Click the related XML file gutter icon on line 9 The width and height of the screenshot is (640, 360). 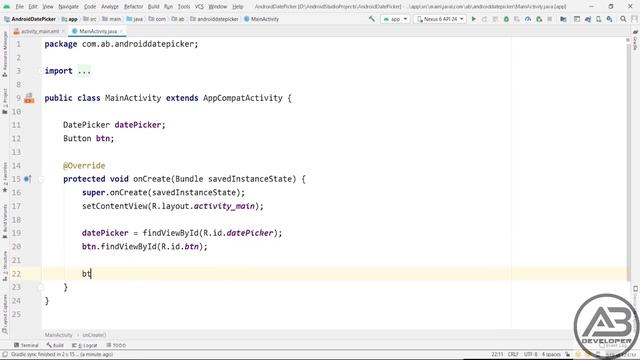pyautogui.click(x=29, y=98)
